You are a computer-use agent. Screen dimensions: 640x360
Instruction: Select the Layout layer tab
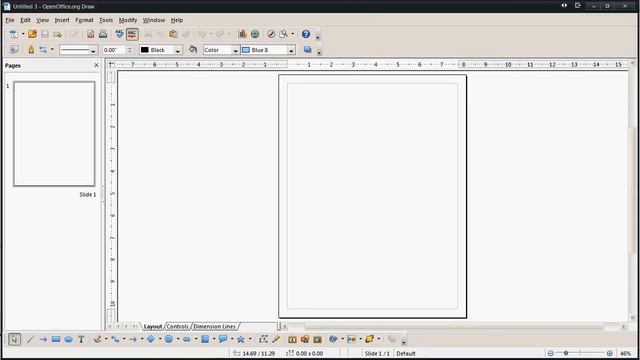[153, 327]
